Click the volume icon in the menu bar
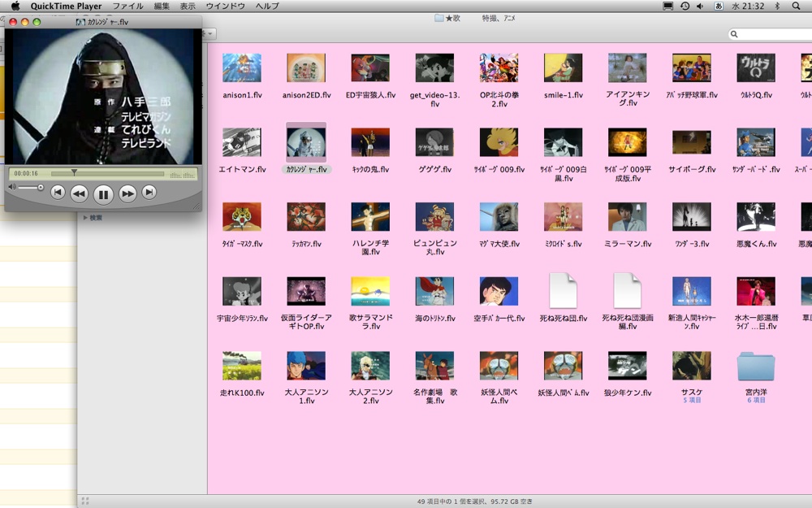This screenshot has height=508, width=812. pos(700,6)
